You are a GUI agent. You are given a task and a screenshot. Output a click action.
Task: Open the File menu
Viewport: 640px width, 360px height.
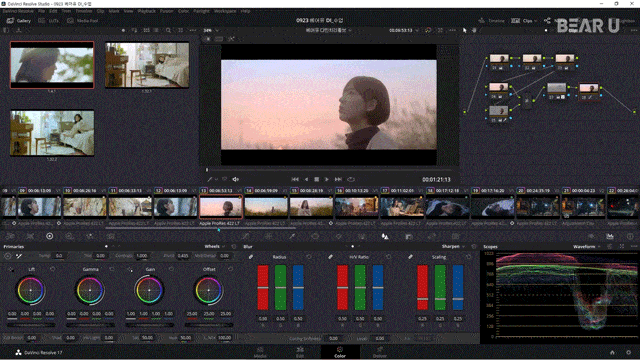tap(42, 11)
